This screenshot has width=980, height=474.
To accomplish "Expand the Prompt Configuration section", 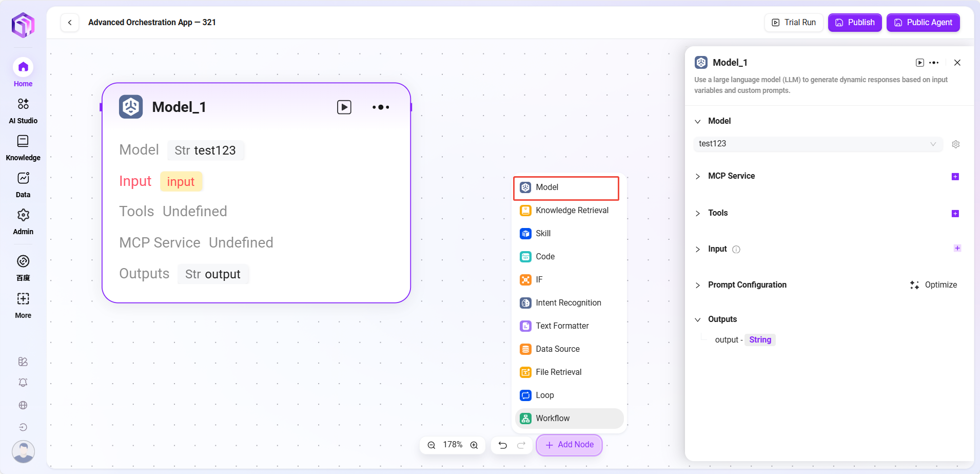I will tap(747, 285).
